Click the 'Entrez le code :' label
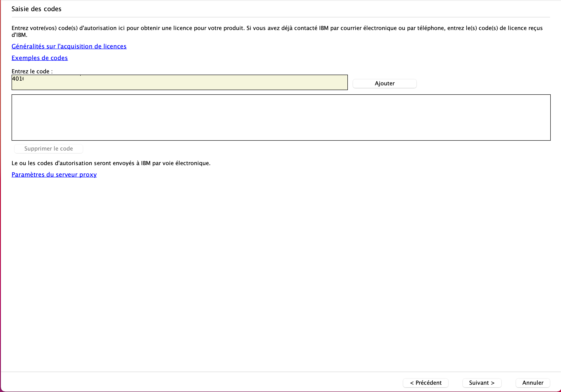The width and height of the screenshot is (561, 392). point(32,71)
